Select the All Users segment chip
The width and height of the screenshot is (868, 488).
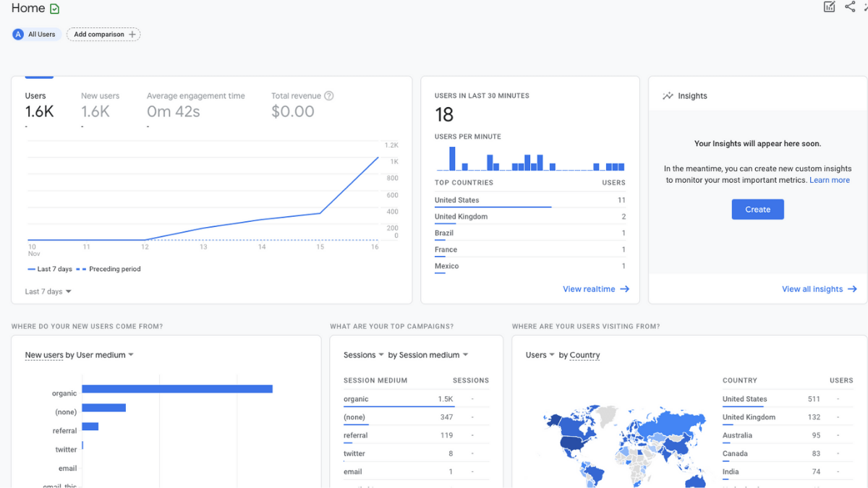click(x=35, y=34)
